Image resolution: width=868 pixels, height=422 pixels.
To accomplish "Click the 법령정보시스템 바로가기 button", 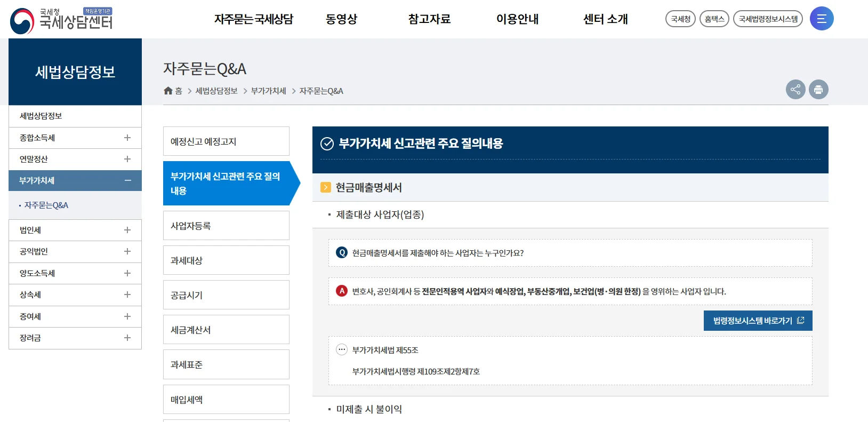I will [758, 321].
